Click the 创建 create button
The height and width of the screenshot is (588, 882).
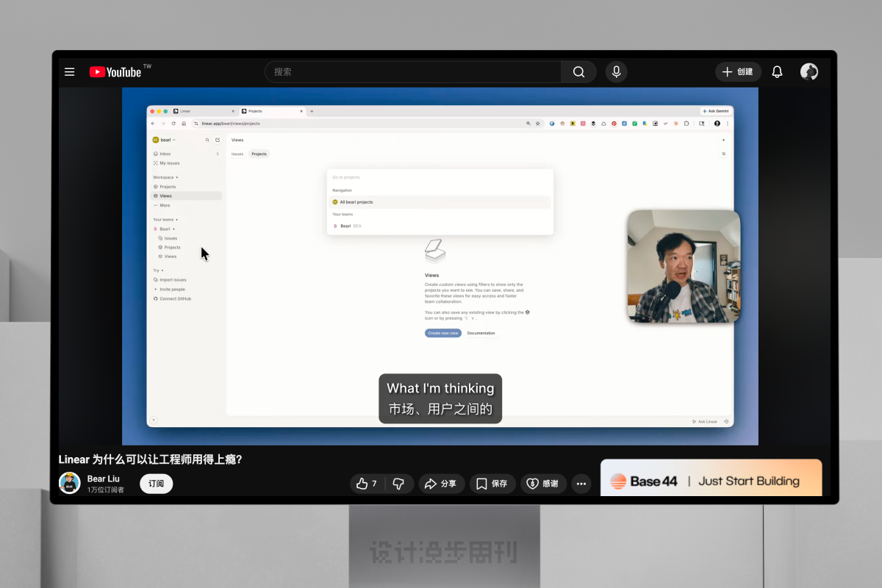(738, 72)
